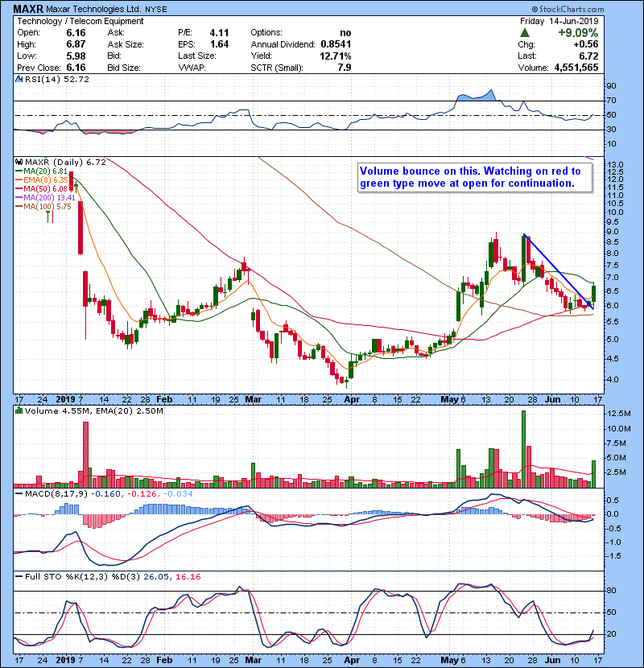Screen dimensions: 644x668
Task: Click the Annual Dividend value 0.8541
Action: (x=336, y=44)
